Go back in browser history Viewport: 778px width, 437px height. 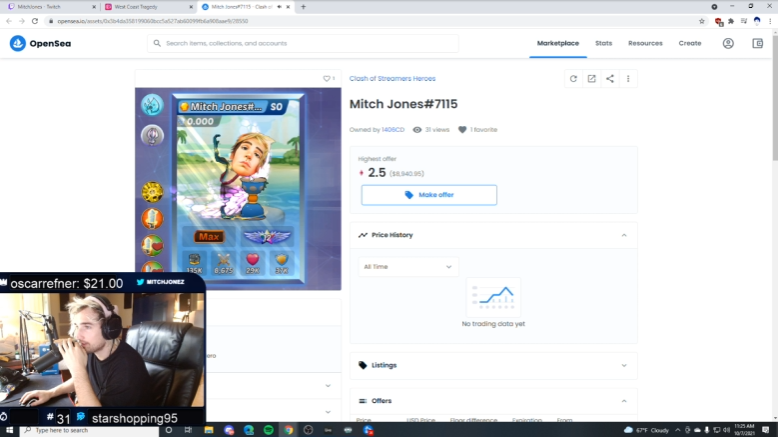[9, 21]
